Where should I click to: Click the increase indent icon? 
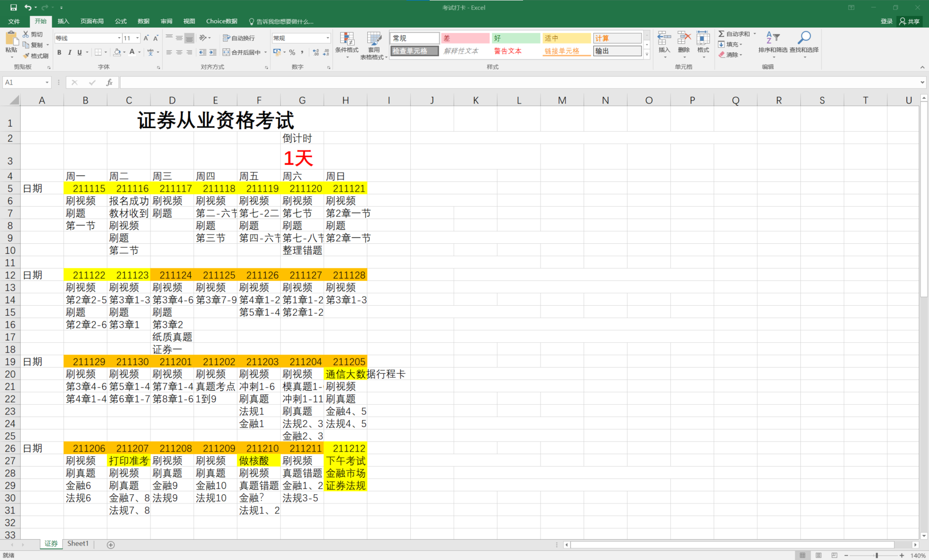tap(213, 52)
